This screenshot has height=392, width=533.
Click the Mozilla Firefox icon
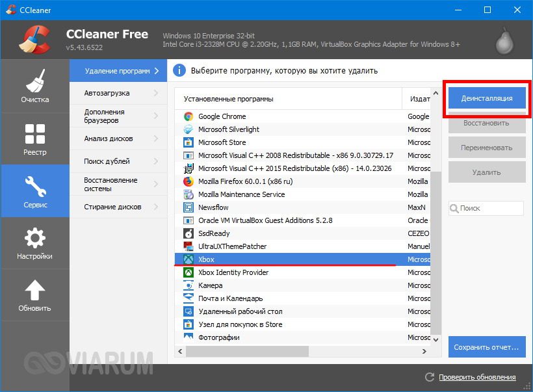pyautogui.click(x=188, y=181)
